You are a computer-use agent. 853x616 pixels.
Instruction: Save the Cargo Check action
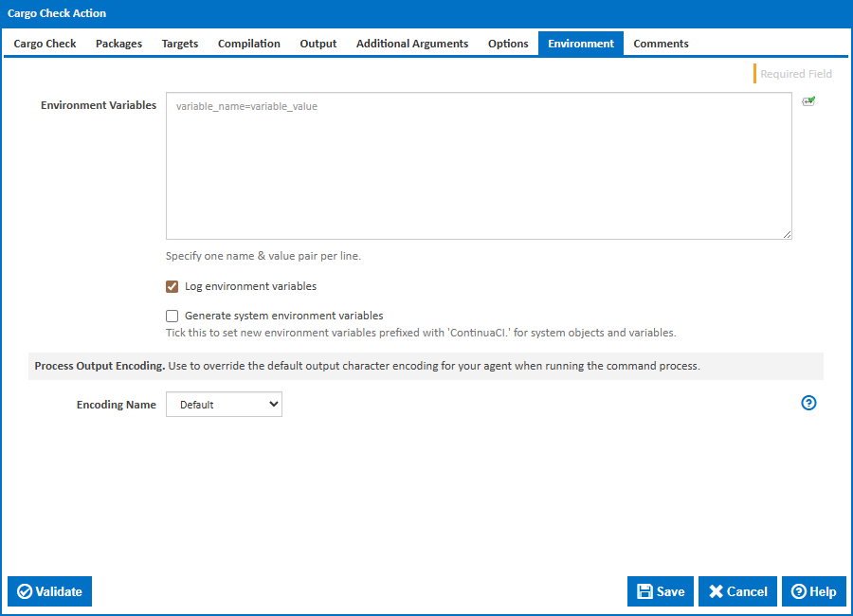[661, 591]
